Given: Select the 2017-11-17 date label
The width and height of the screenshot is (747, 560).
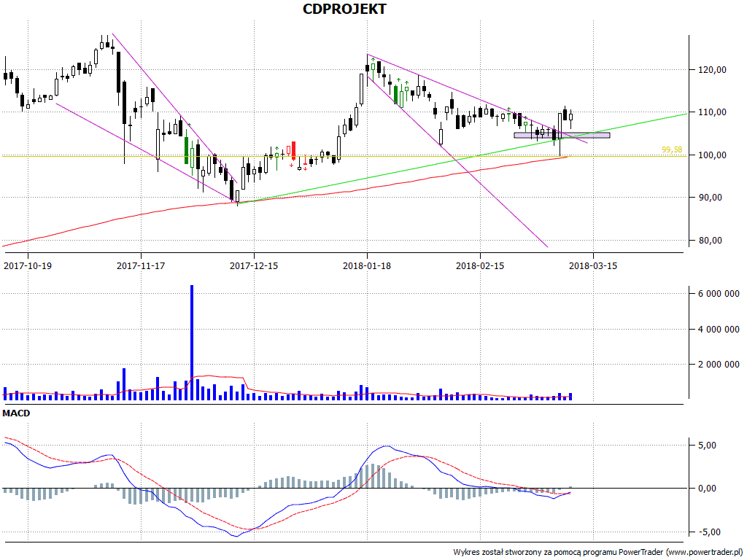Looking at the screenshot, I should pyautogui.click(x=141, y=265).
